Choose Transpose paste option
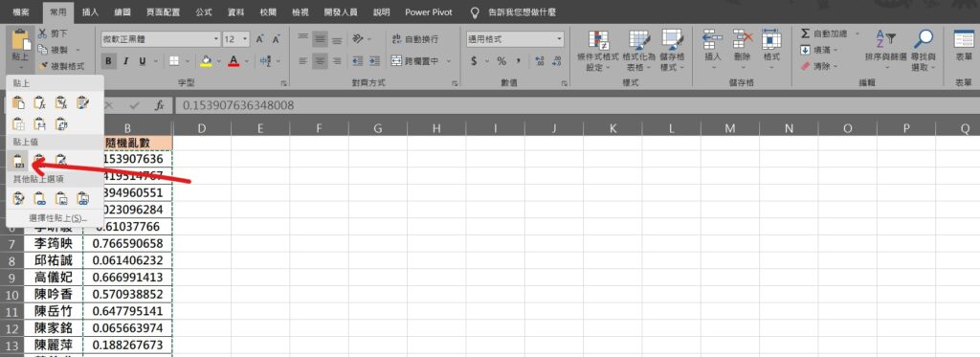 point(61,123)
